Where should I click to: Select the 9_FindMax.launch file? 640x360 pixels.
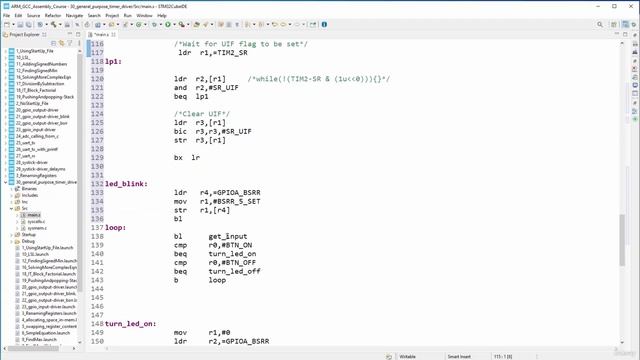tap(39, 340)
